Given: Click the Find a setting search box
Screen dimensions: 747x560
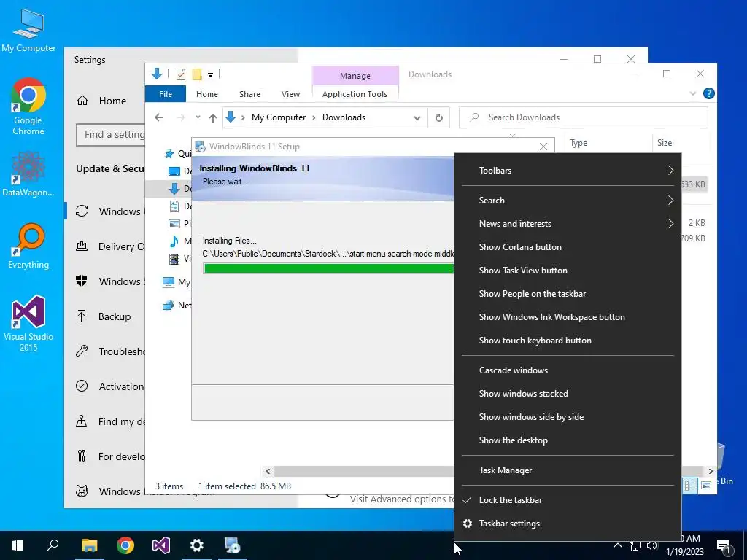Looking at the screenshot, I should tap(111, 135).
